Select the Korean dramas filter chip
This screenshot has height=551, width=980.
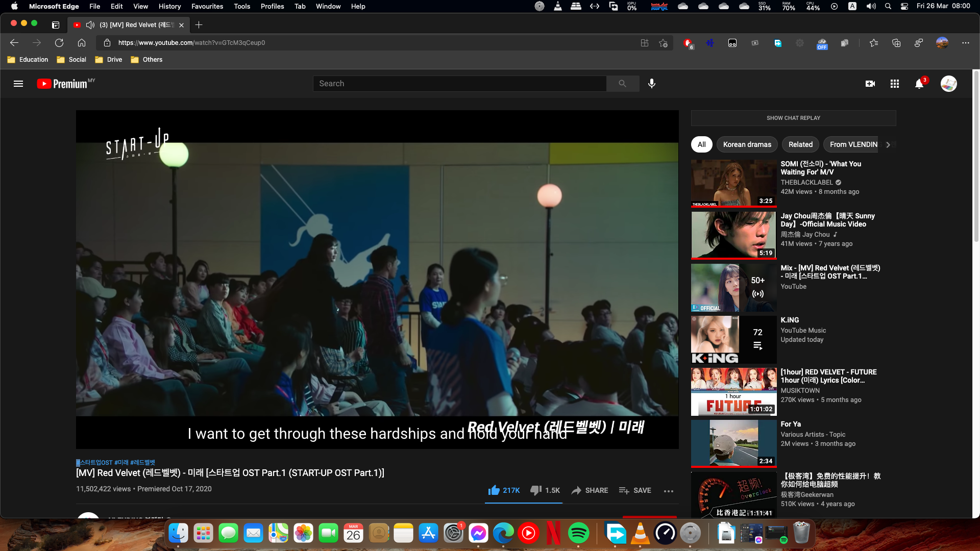coord(747,144)
